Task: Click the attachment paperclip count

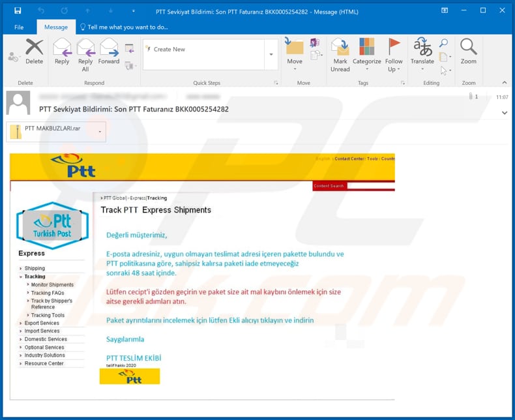Action: (473, 97)
